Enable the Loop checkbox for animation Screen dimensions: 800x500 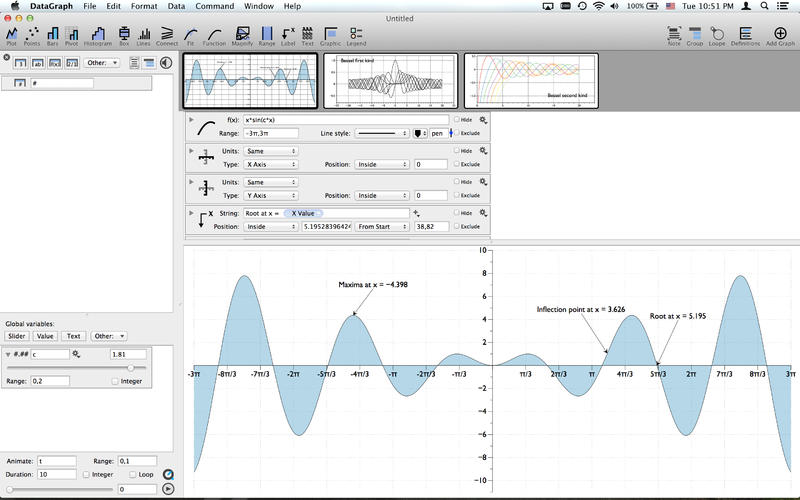(135, 474)
